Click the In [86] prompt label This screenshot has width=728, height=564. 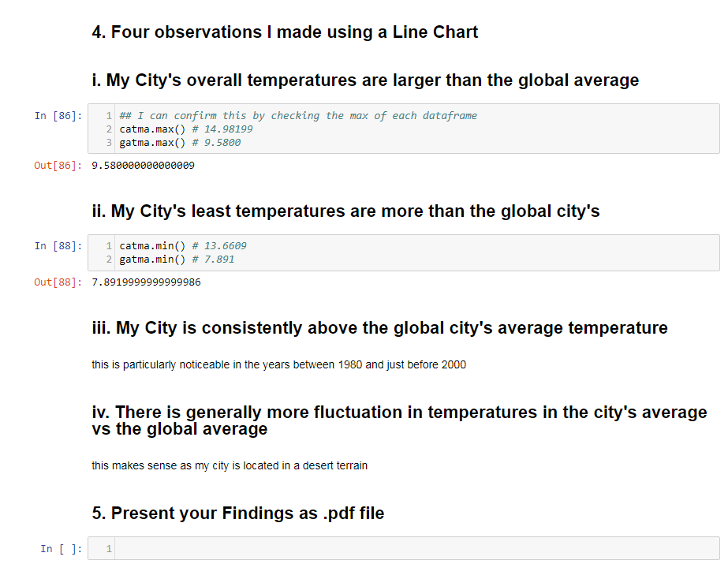click(58, 116)
